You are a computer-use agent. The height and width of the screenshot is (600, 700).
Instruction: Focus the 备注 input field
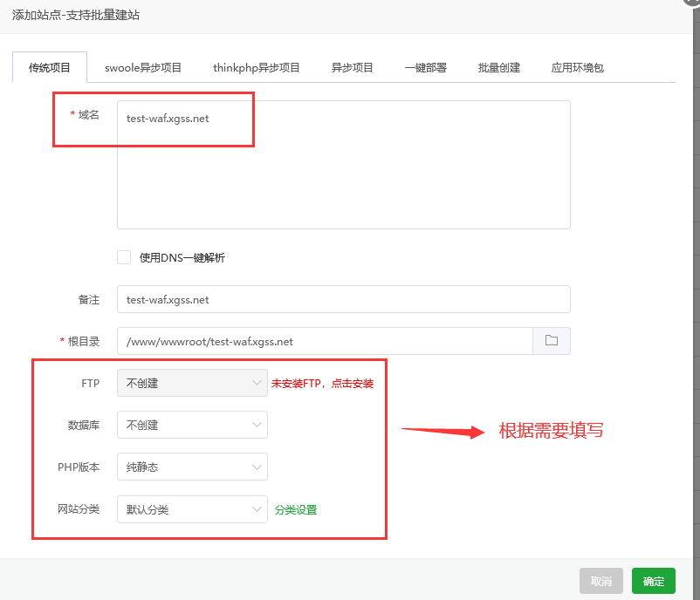(x=343, y=299)
